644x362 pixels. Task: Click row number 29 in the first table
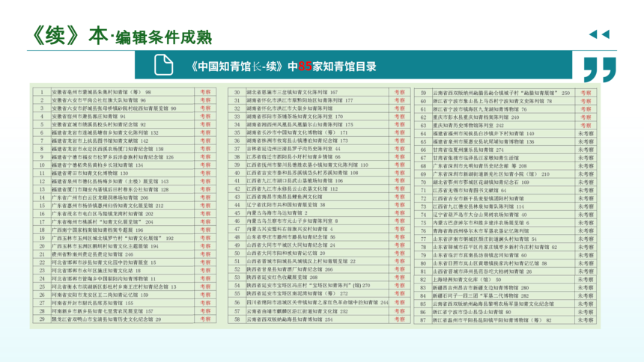coord(42,319)
